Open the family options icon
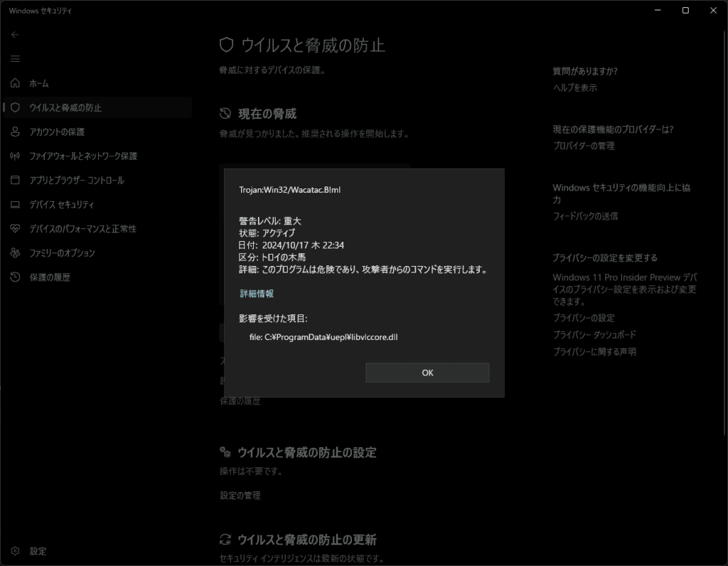The image size is (728, 566). [x=15, y=253]
